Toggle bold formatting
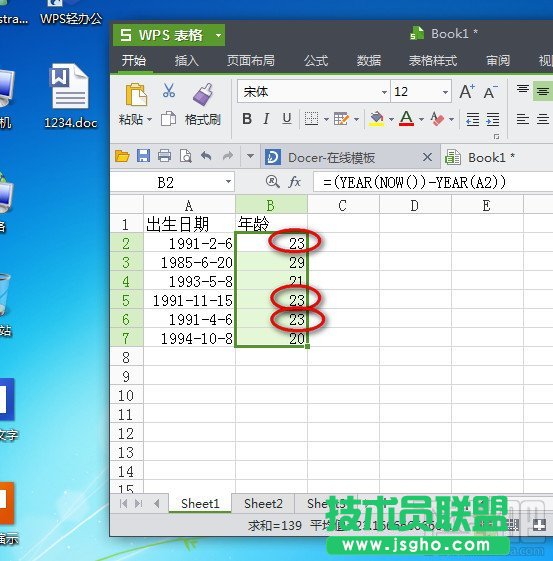 point(247,118)
